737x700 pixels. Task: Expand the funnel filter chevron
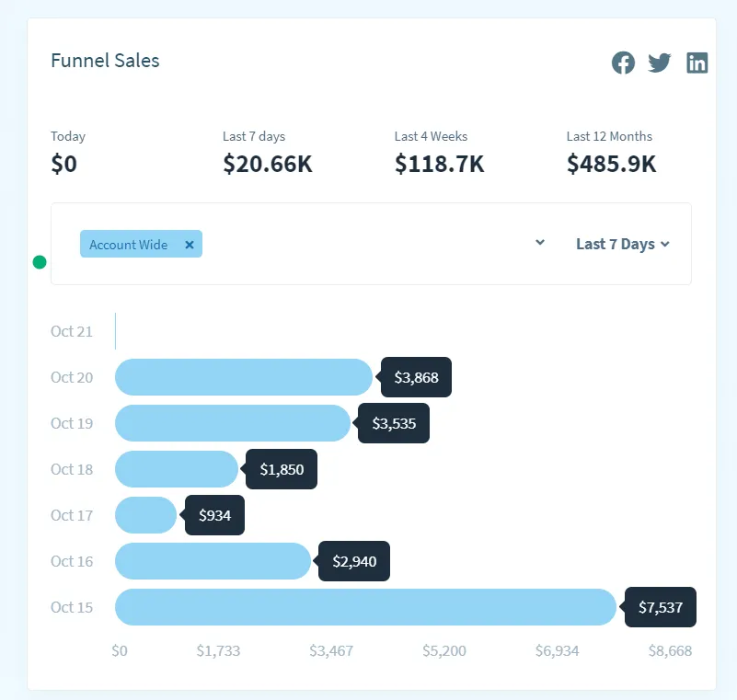(540, 243)
